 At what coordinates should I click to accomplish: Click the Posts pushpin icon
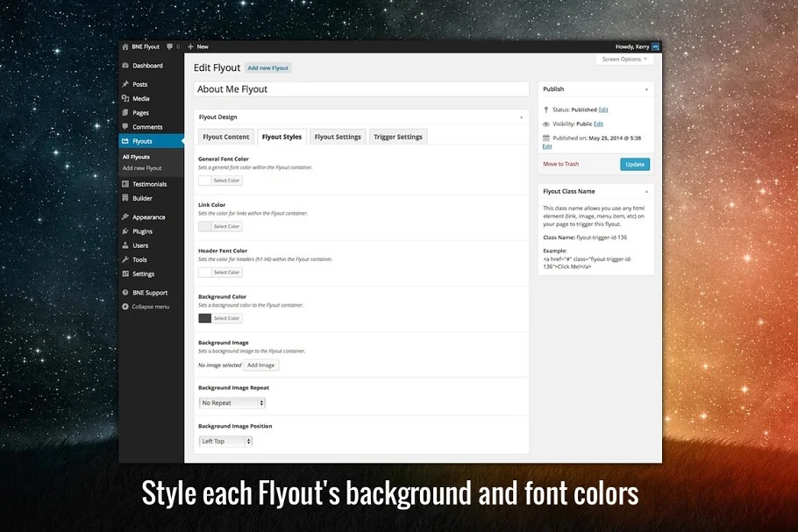(x=125, y=84)
